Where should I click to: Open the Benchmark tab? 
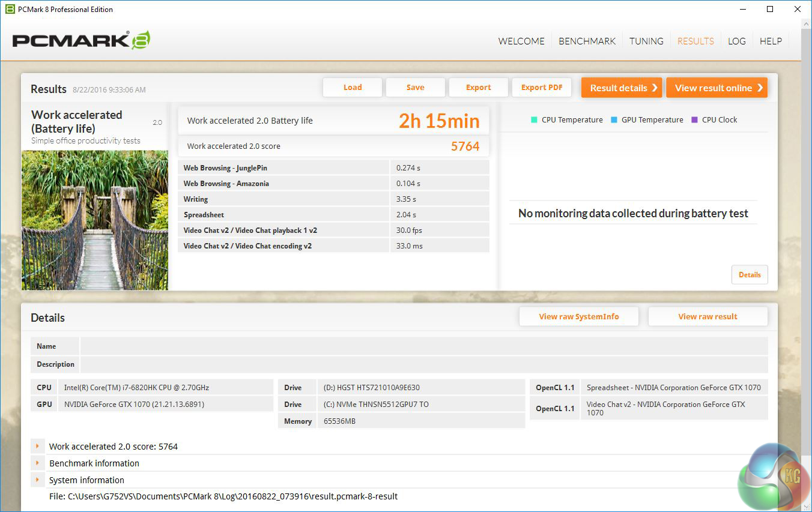pyautogui.click(x=587, y=41)
